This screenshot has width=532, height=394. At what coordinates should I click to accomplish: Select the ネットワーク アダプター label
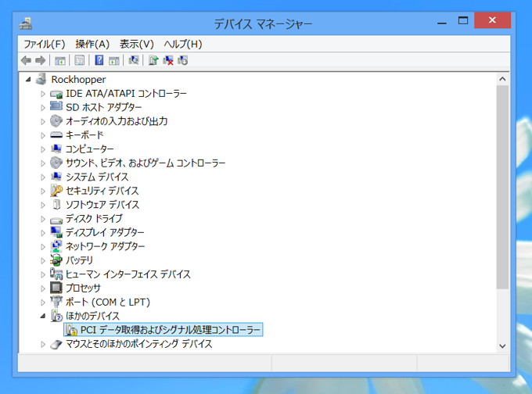105,246
